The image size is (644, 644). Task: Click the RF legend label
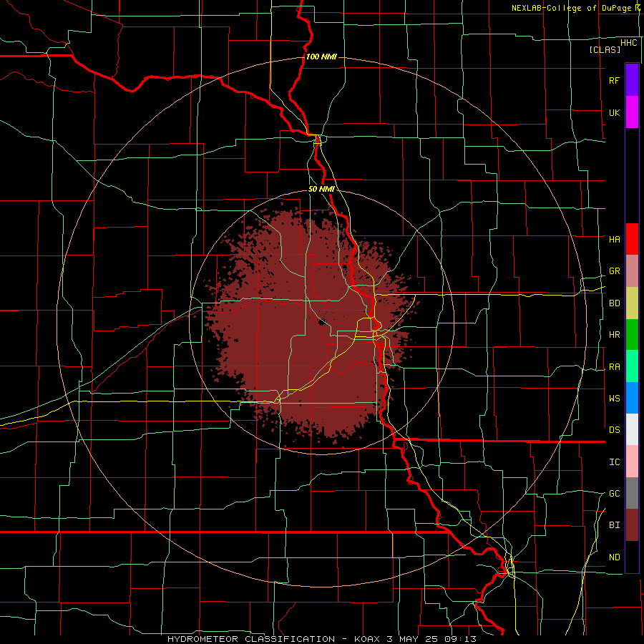pyautogui.click(x=614, y=80)
